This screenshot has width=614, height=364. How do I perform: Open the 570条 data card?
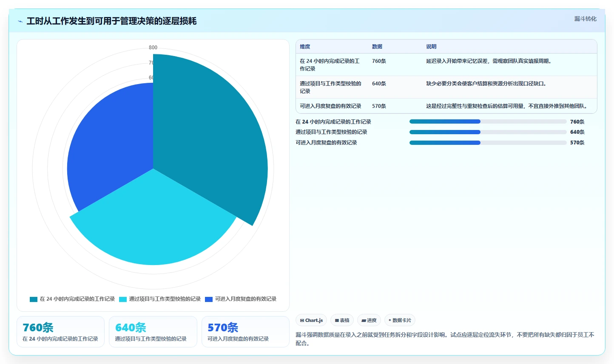tap(245, 332)
